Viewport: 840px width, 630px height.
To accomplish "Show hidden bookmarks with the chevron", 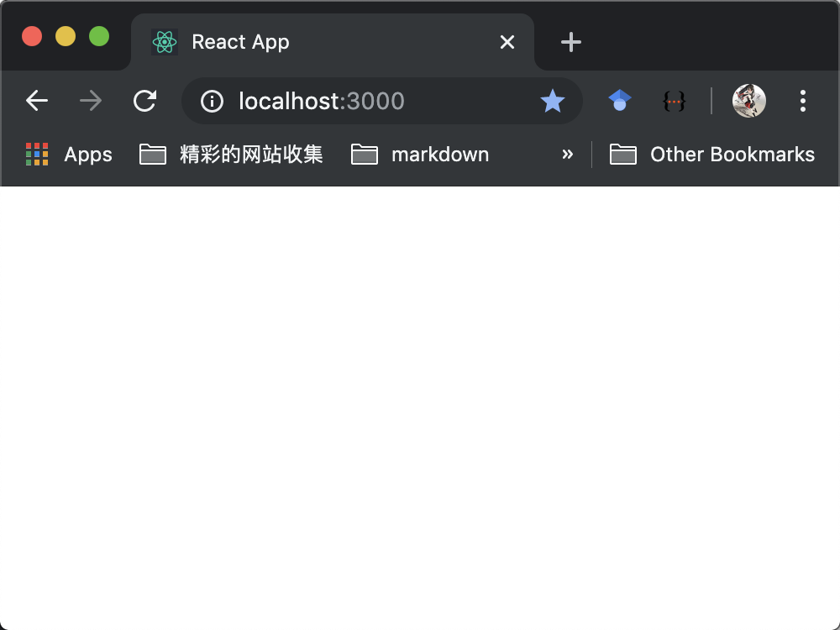I will pyautogui.click(x=568, y=155).
